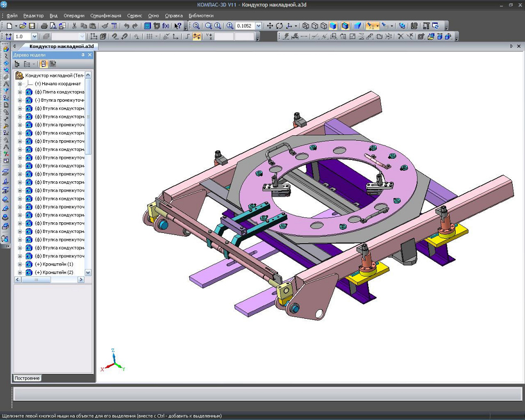Toggle the model tree pin button

click(83, 55)
